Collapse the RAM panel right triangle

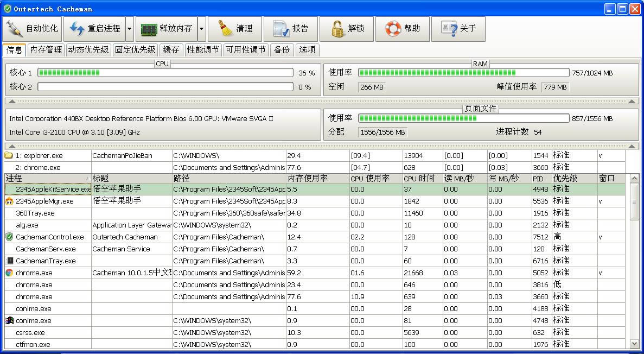[x=632, y=101]
